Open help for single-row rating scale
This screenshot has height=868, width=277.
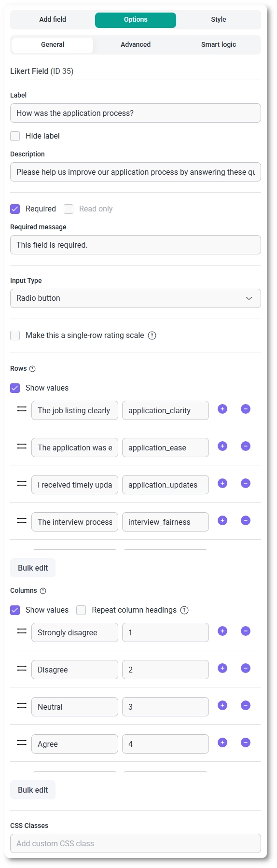coord(152,336)
